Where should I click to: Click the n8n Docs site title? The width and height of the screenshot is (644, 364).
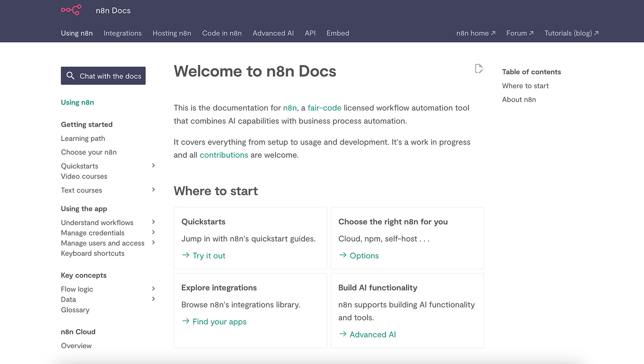(113, 11)
